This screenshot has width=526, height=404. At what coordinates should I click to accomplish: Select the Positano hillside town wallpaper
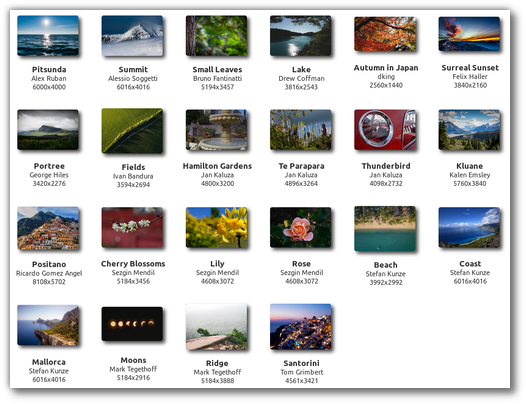[48, 228]
